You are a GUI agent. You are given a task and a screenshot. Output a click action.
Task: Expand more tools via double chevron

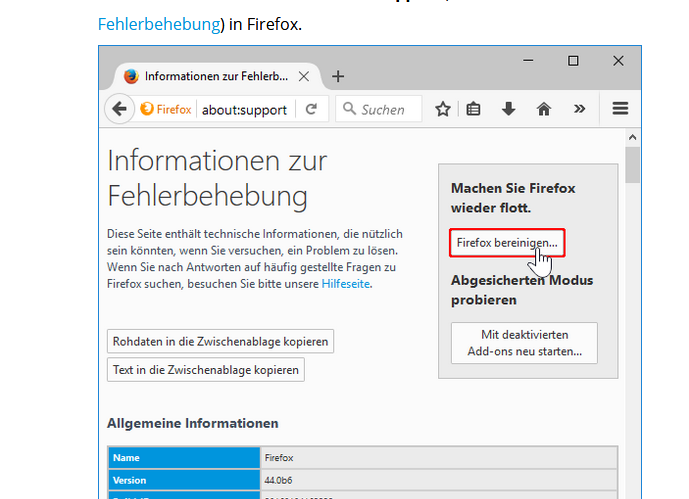[580, 108]
